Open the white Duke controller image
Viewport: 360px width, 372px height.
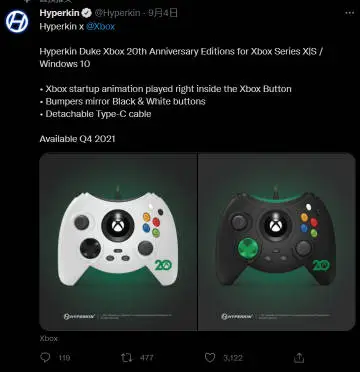[x=118, y=242]
